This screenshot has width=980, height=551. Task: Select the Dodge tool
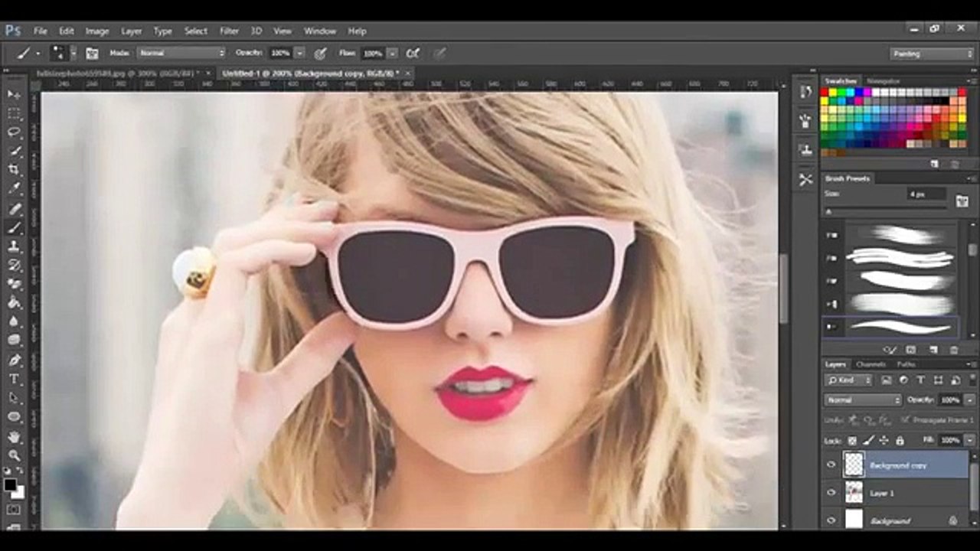click(14, 341)
